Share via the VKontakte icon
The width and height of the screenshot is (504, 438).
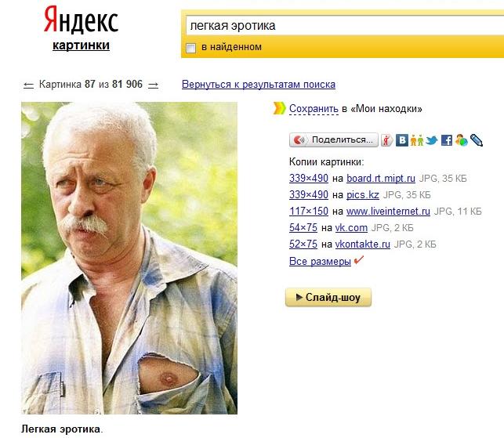coord(401,140)
